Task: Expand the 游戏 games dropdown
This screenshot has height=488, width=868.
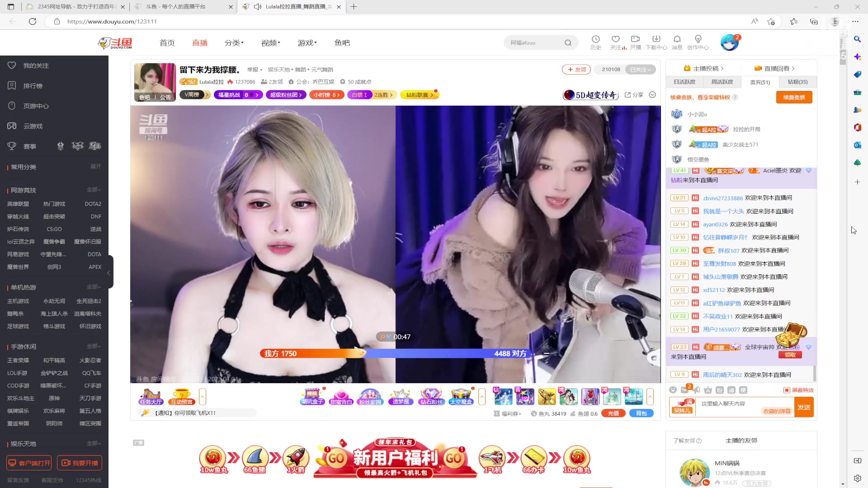Action: pos(307,42)
